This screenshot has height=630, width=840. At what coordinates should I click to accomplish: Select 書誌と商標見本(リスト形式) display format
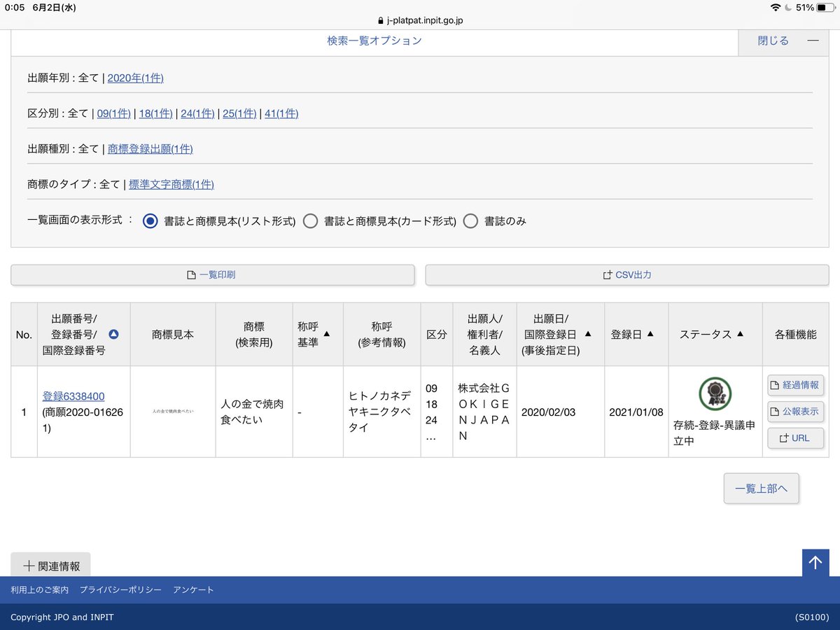(150, 221)
